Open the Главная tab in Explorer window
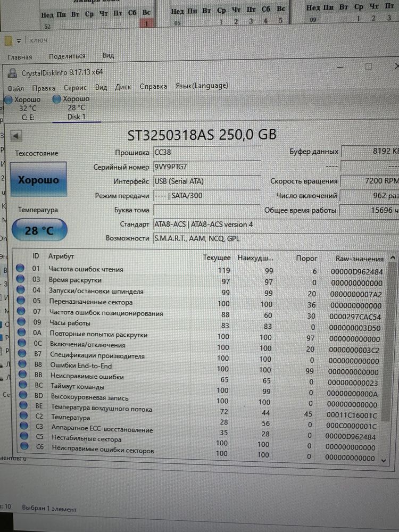399x532 pixels. point(20,57)
